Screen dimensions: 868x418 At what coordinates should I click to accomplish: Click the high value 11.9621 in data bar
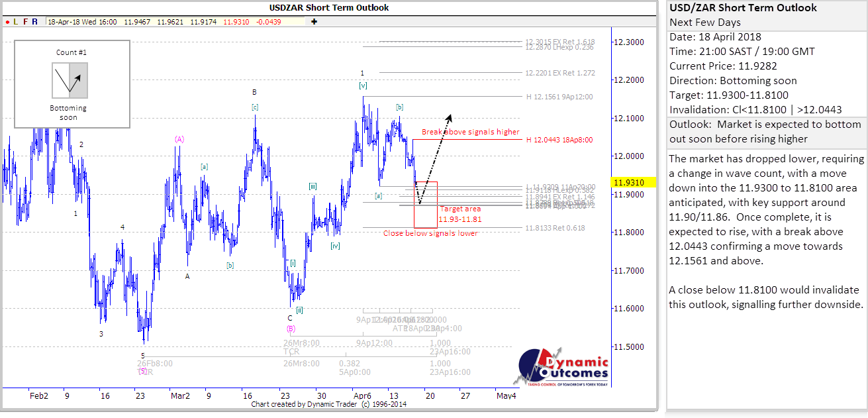pos(171,22)
